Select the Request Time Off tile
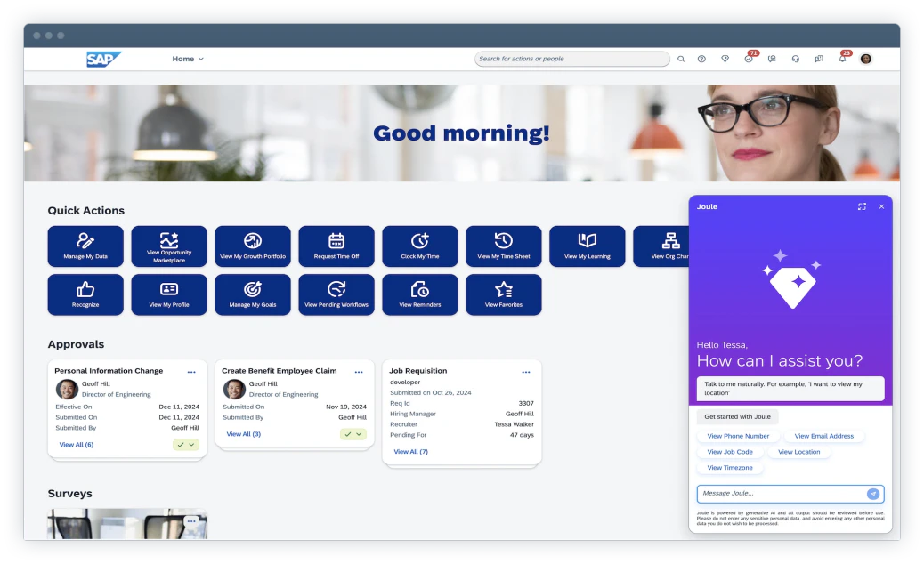The width and height of the screenshot is (924, 564). point(336,246)
